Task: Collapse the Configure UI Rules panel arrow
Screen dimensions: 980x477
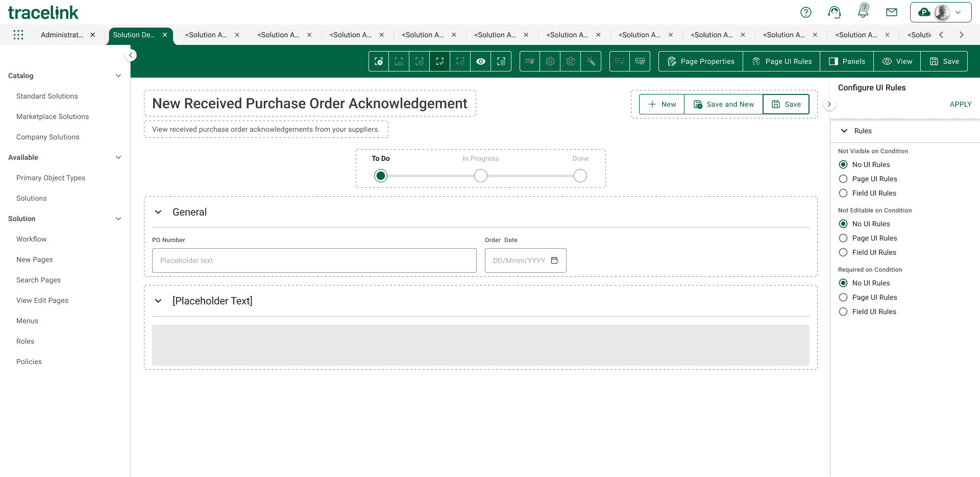Action: tap(829, 104)
